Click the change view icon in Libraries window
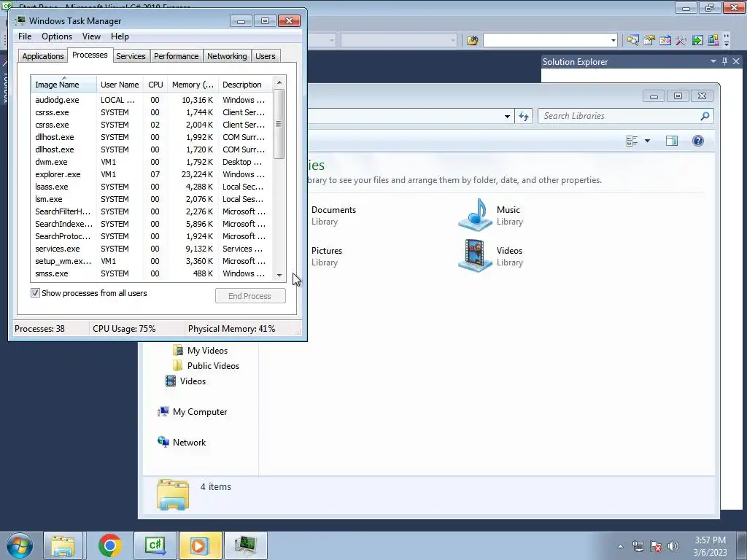 [x=632, y=141]
